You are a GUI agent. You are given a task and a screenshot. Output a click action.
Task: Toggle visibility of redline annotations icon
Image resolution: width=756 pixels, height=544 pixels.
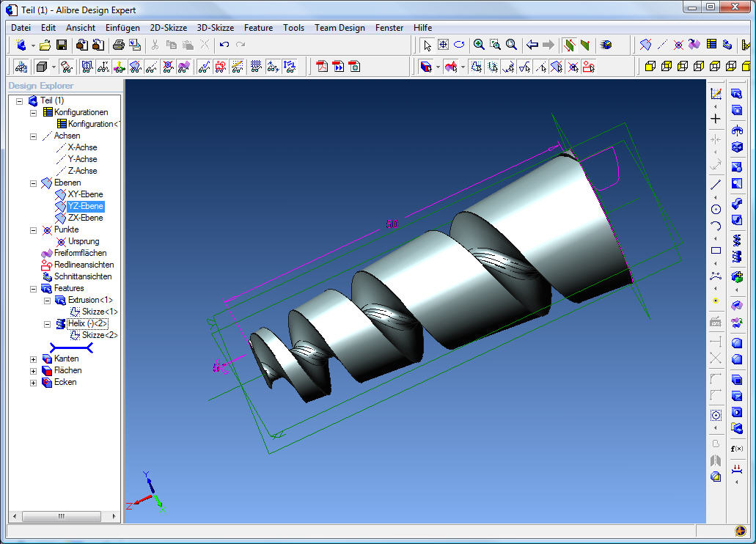coord(220,67)
